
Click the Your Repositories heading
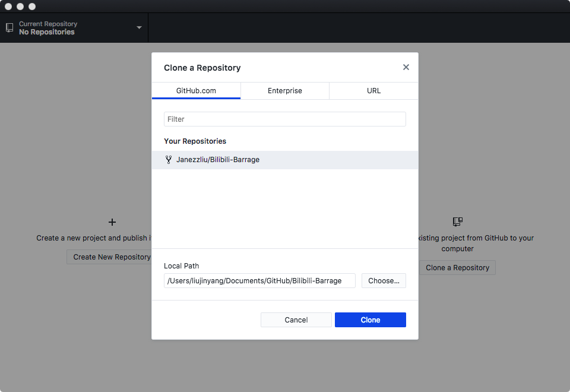click(195, 141)
